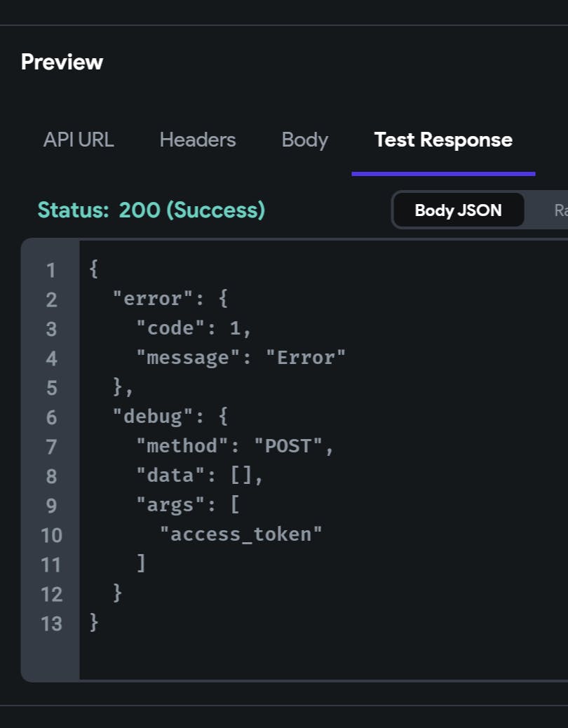Screen dimensions: 568x728
Task: Click the Preview panel heading
Action: pyautogui.click(x=62, y=62)
